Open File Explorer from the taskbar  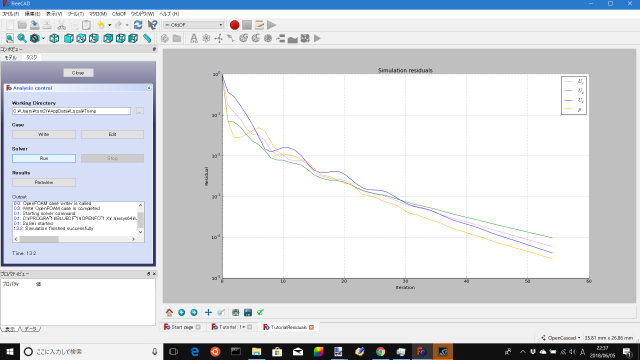tap(256, 351)
